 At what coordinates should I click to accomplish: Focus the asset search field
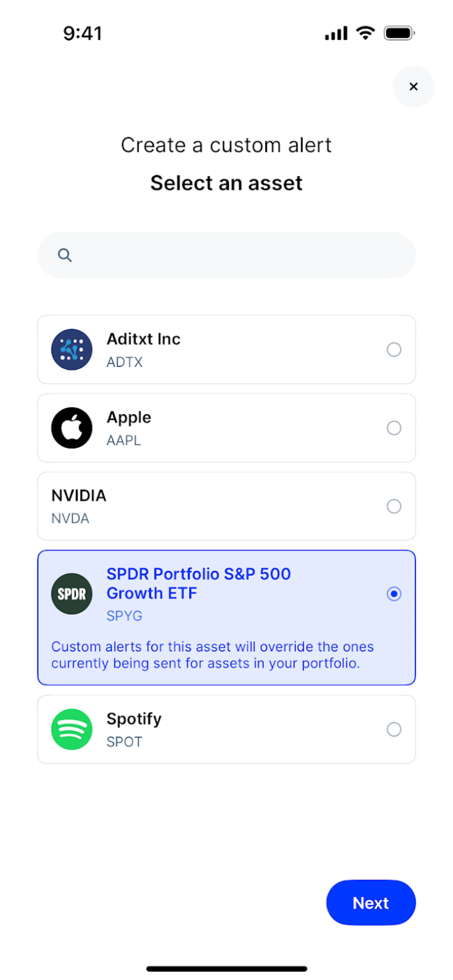236,255
